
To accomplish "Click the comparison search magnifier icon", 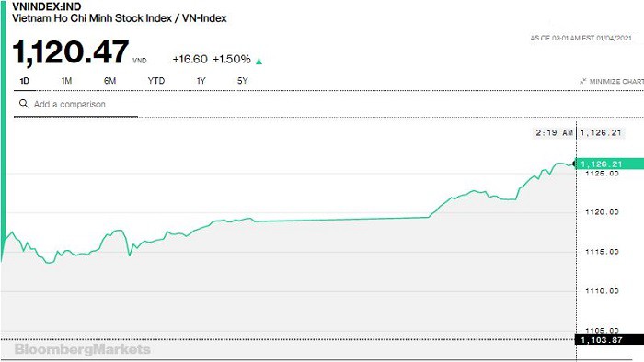I will (24, 104).
